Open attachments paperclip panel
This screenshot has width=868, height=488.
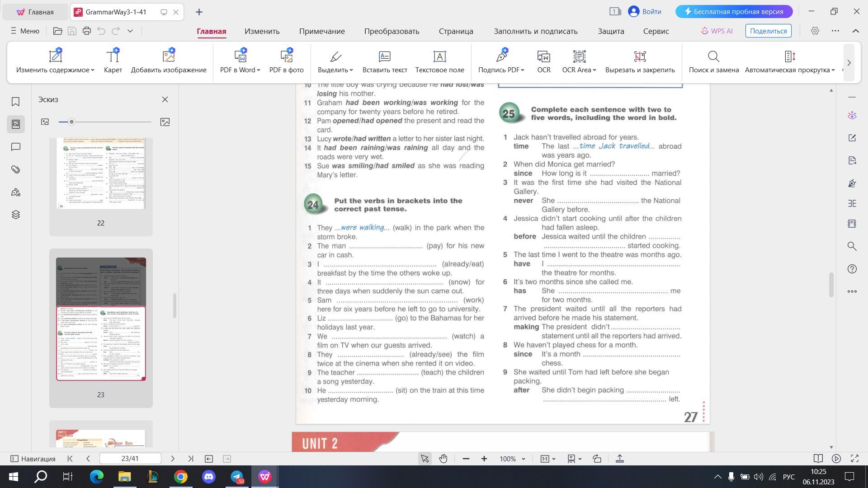[15, 169]
